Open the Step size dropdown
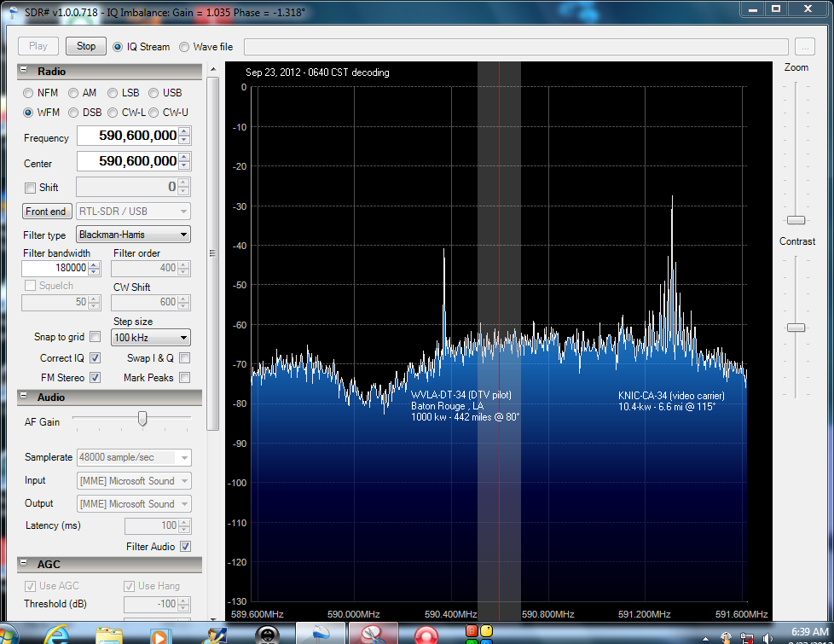 [151, 338]
